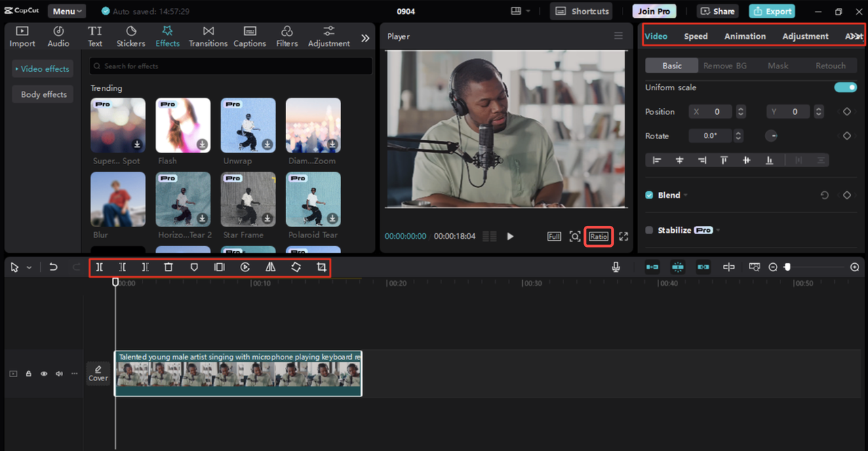Align clip vertically centered
The width and height of the screenshot is (868, 451).
(x=747, y=160)
